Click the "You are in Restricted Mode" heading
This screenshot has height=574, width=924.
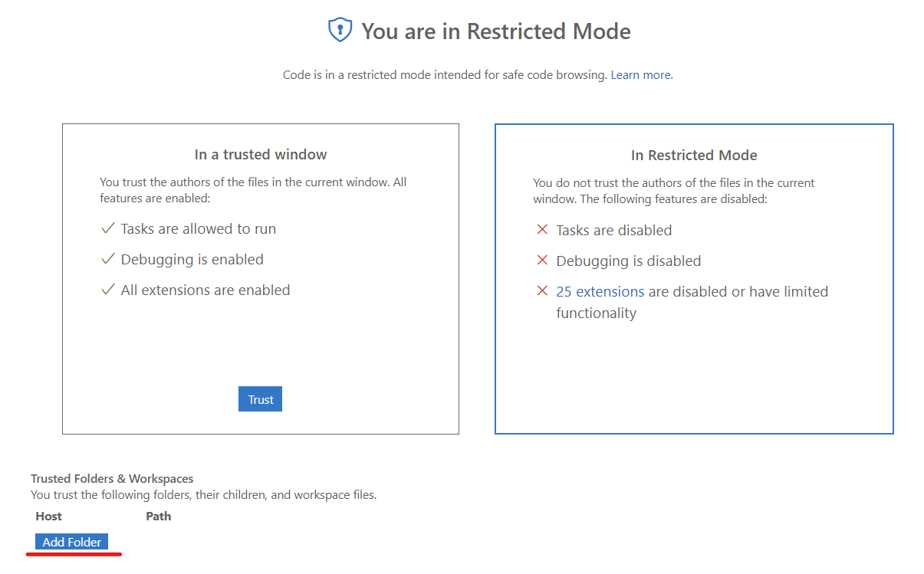[496, 31]
